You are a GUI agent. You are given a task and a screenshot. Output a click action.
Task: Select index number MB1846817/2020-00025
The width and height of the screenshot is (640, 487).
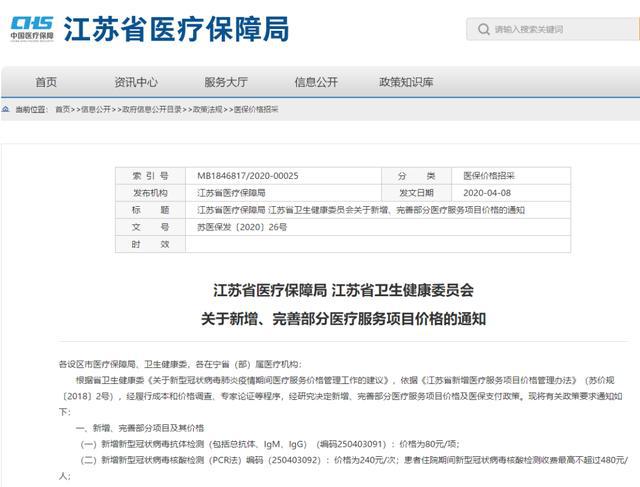pyautogui.click(x=248, y=176)
